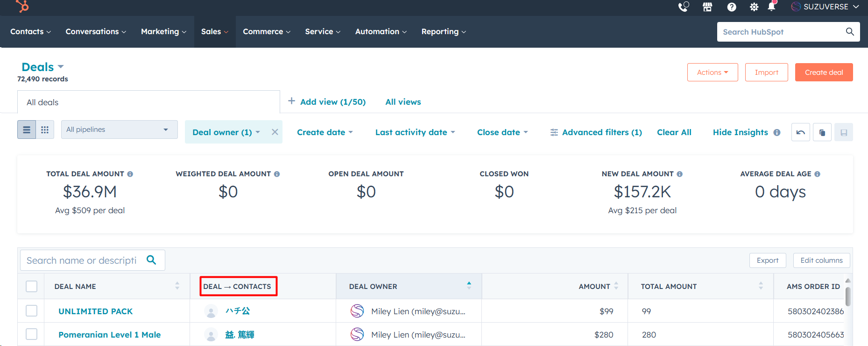Check the UNLIMITED PACK deal checkbox

pos(31,311)
